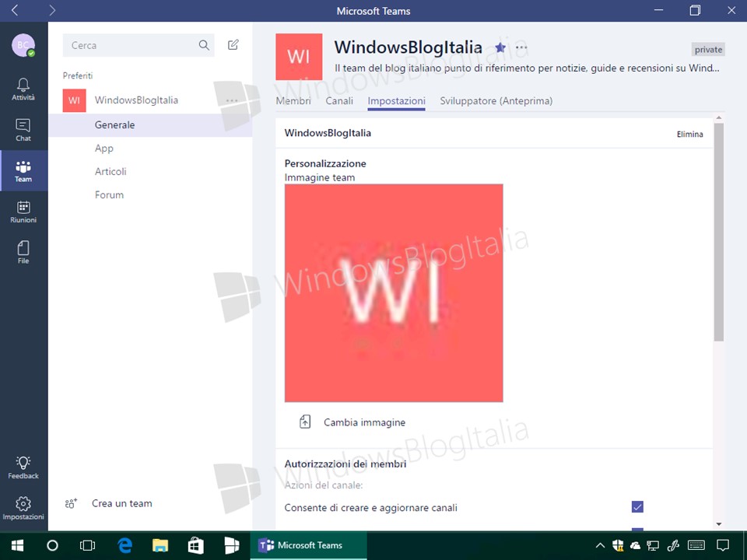Open File Explorer from taskbar
Screen dimensions: 747x560
coord(160,545)
